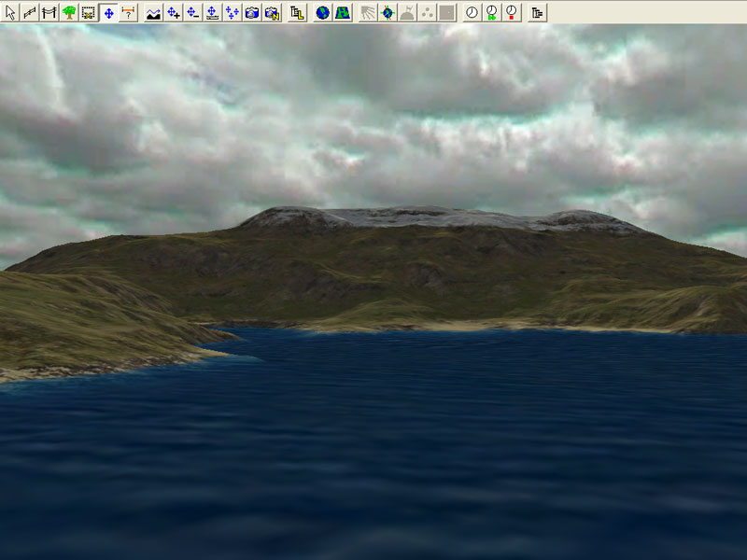Switch to the Earth globe view
Image resolution: width=747 pixels, height=560 pixels.
pyautogui.click(x=322, y=12)
